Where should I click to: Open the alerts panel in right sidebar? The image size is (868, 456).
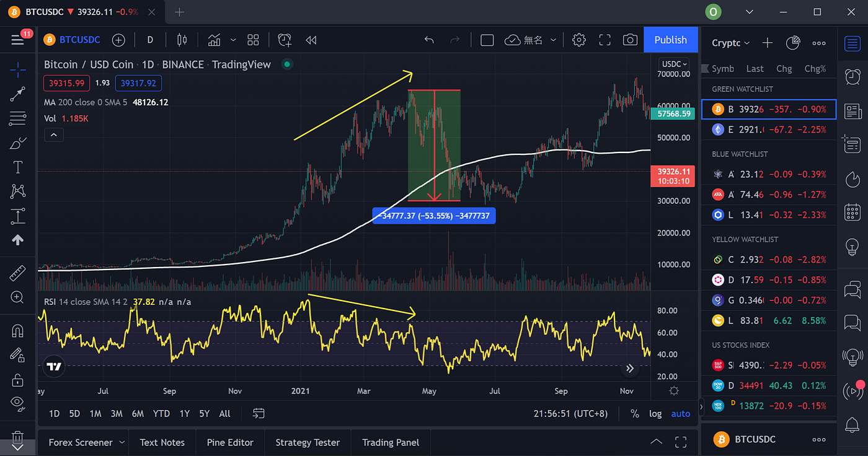pyautogui.click(x=852, y=77)
